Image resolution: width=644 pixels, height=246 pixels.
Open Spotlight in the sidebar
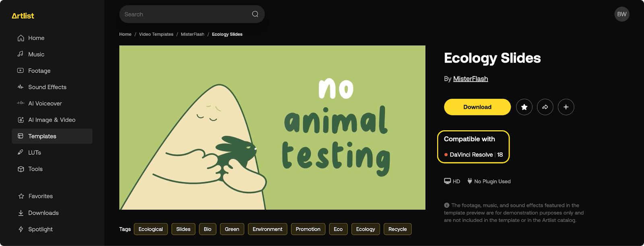pyautogui.click(x=40, y=229)
